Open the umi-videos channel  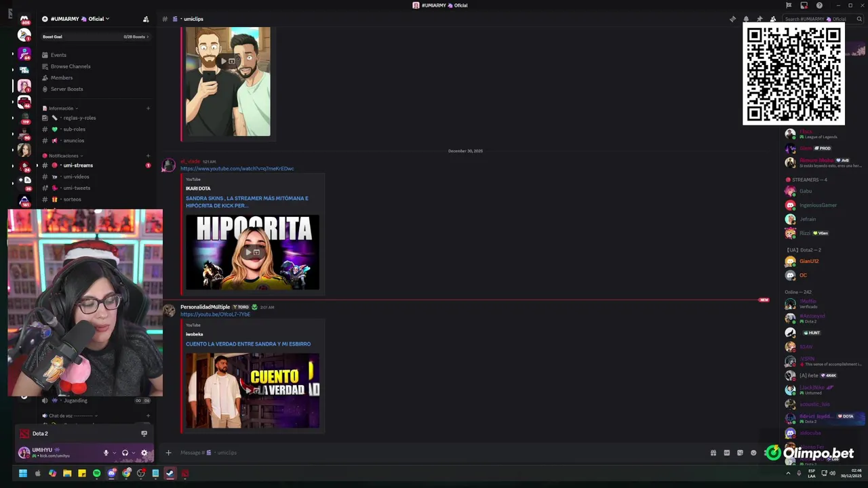(x=76, y=177)
